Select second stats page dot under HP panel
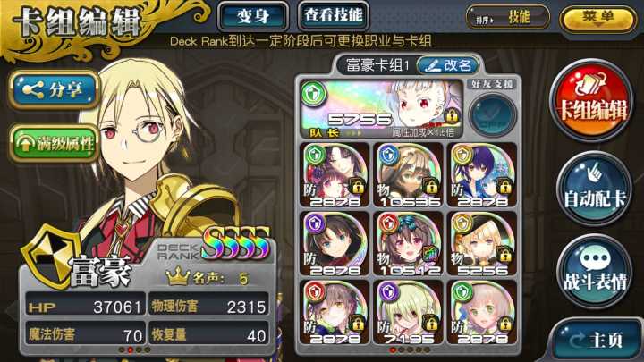This screenshot has width=644, height=362. tap(131, 349)
